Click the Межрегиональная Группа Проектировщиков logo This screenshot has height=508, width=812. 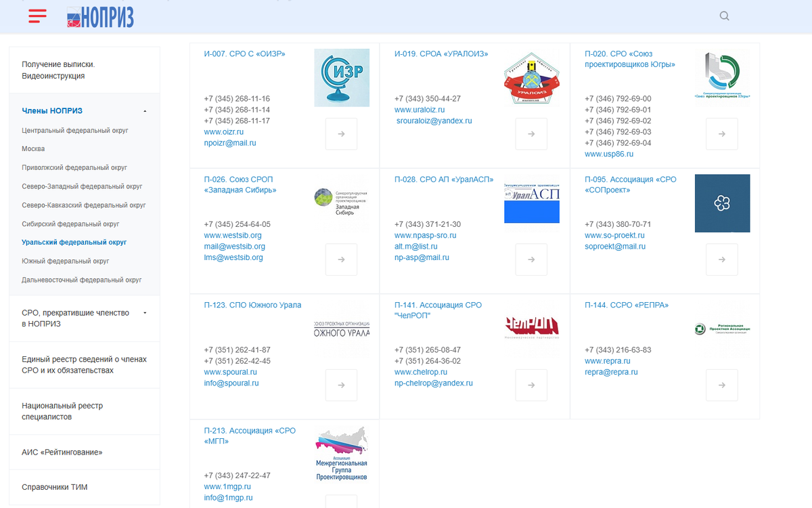point(342,454)
